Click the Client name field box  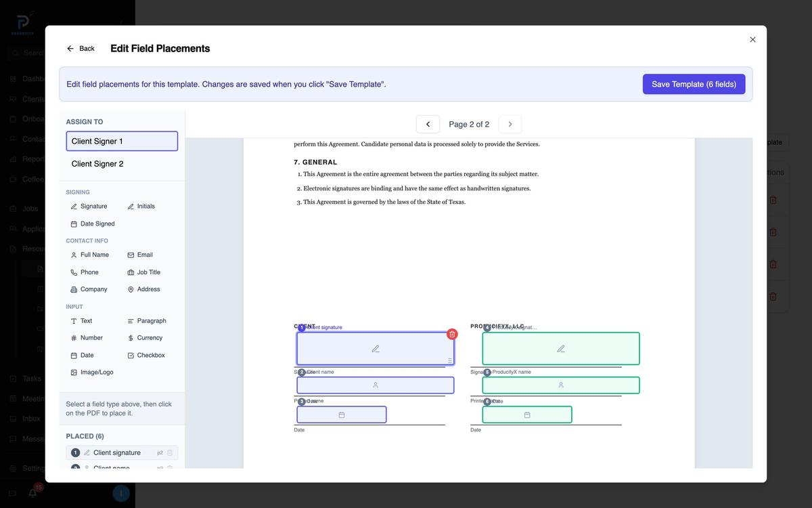pos(376,385)
